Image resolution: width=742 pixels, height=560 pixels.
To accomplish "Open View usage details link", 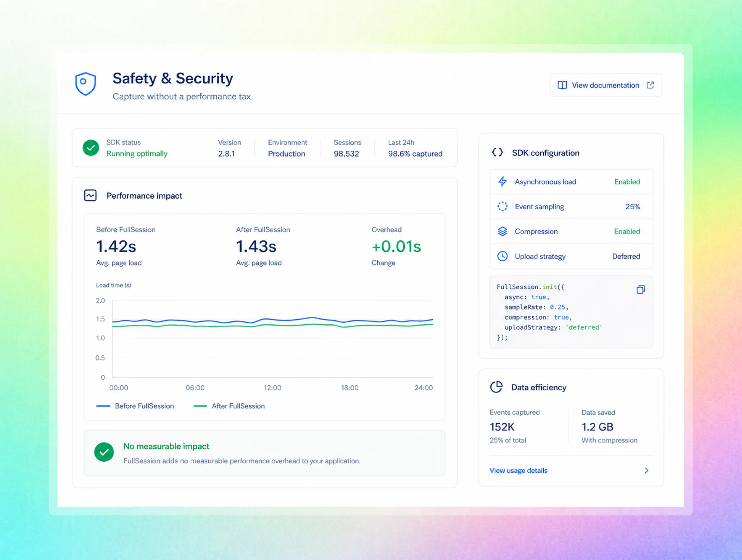I will tap(518, 470).
